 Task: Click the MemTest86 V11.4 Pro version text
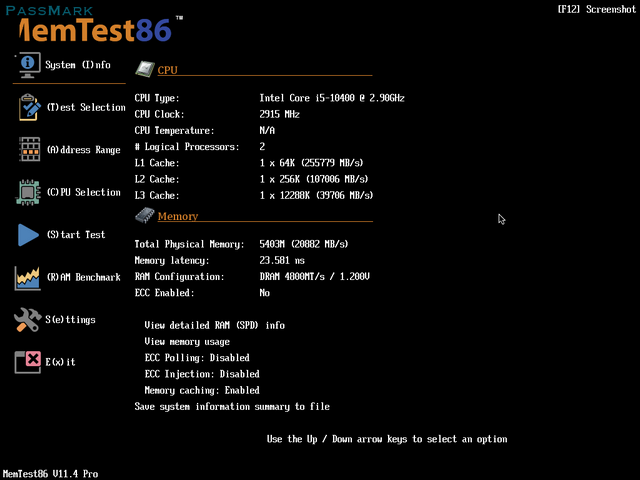click(50, 474)
